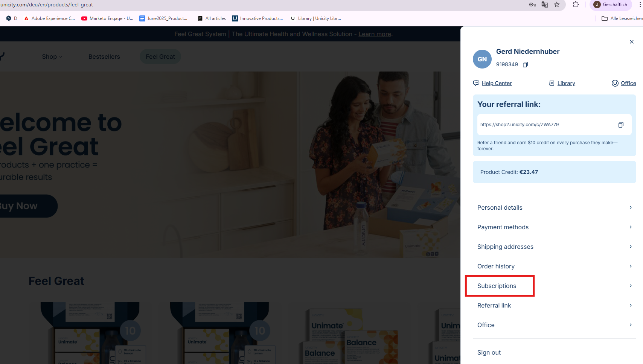Expand Personal details section
Image resolution: width=643 pixels, height=364 pixels.
tap(554, 207)
